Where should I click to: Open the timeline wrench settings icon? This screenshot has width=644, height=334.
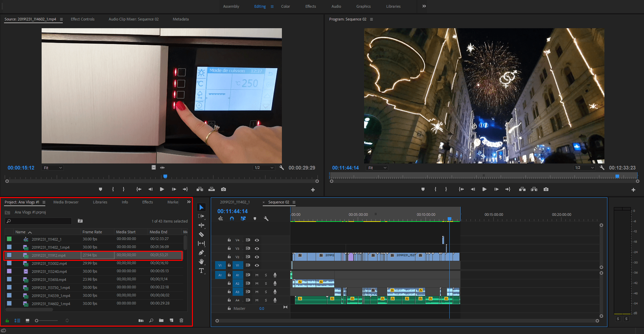coord(266,219)
